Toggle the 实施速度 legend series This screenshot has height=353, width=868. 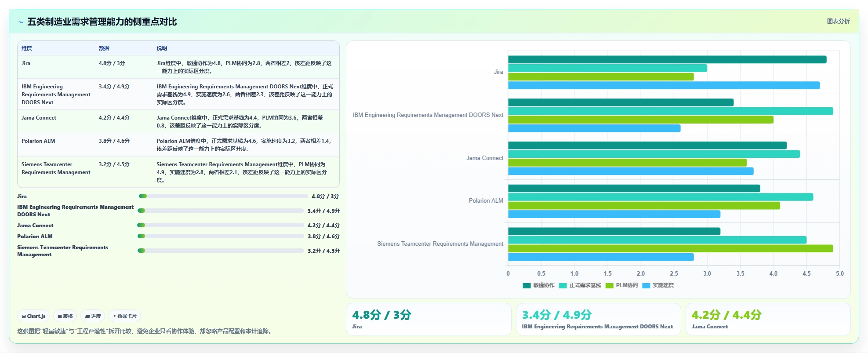click(x=658, y=285)
